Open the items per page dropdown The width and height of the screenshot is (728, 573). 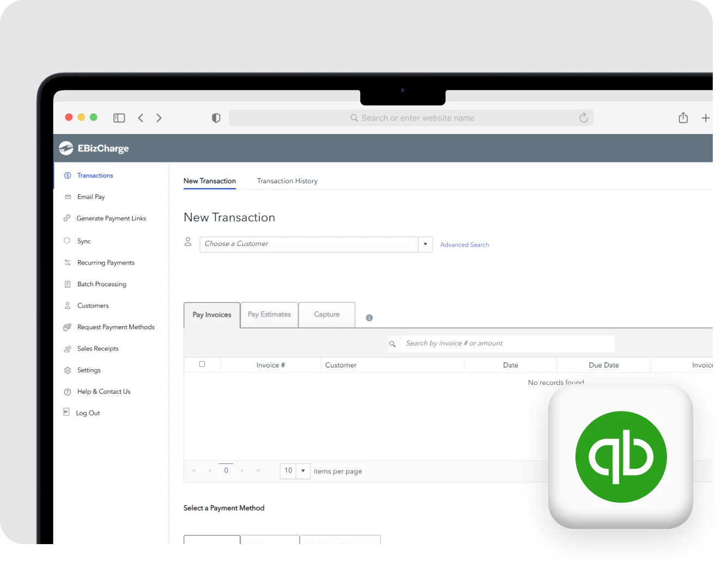pyautogui.click(x=303, y=471)
